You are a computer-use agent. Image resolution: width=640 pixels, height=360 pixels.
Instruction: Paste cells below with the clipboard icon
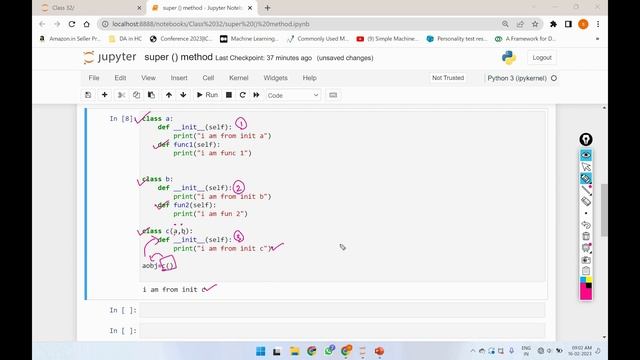pyautogui.click(x=151, y=95)
